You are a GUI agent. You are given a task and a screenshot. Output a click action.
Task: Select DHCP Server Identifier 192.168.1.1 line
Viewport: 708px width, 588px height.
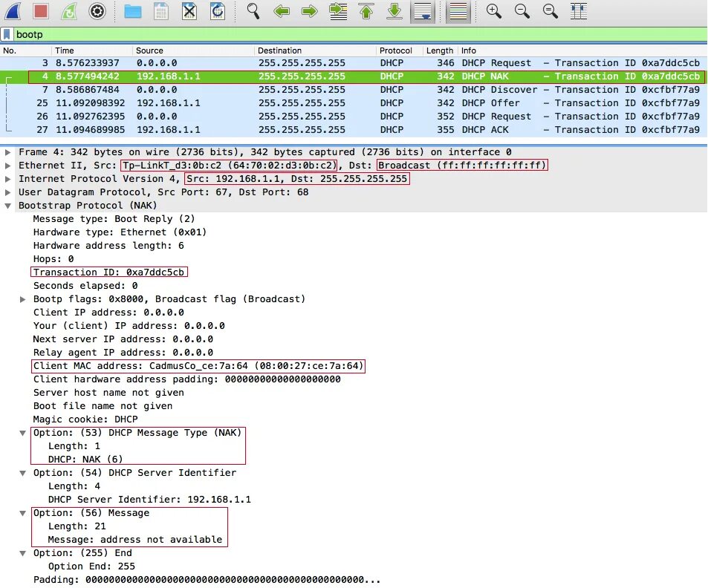click(x=149, y=500)
